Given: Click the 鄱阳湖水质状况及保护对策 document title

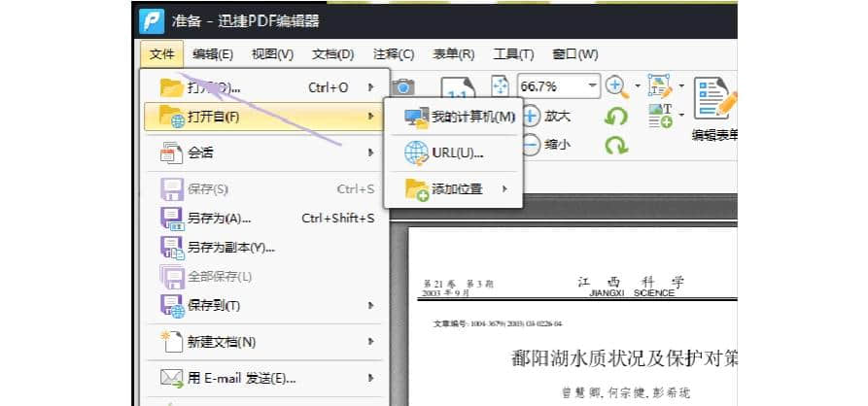Looking at the screenshot, I should (x=623, y=357).
